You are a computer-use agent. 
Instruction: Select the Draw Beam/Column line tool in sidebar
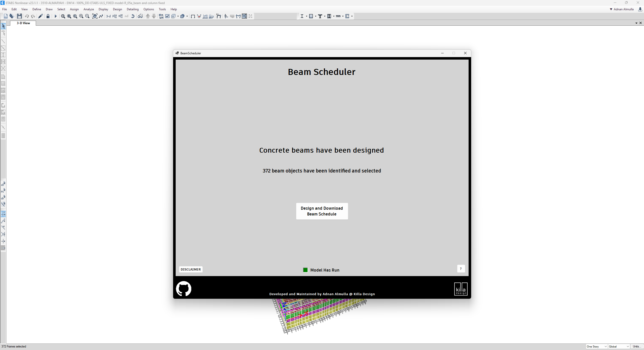(x=3, y=41)
